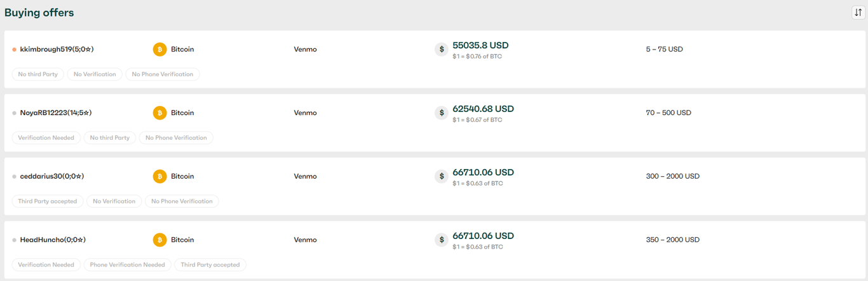Screen dimensions: 868x281
Task: Click dollar icon beside 55035.8 USD
Action: pos(442,49)
